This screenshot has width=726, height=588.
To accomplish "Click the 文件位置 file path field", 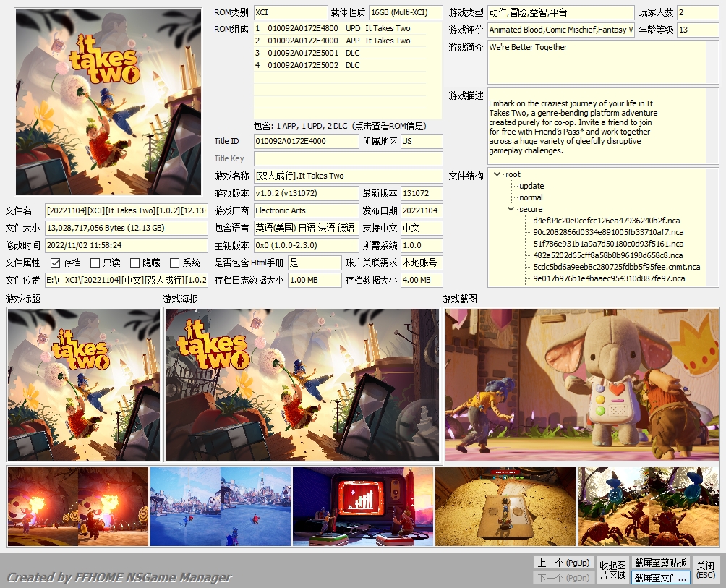I will [127, 280].
